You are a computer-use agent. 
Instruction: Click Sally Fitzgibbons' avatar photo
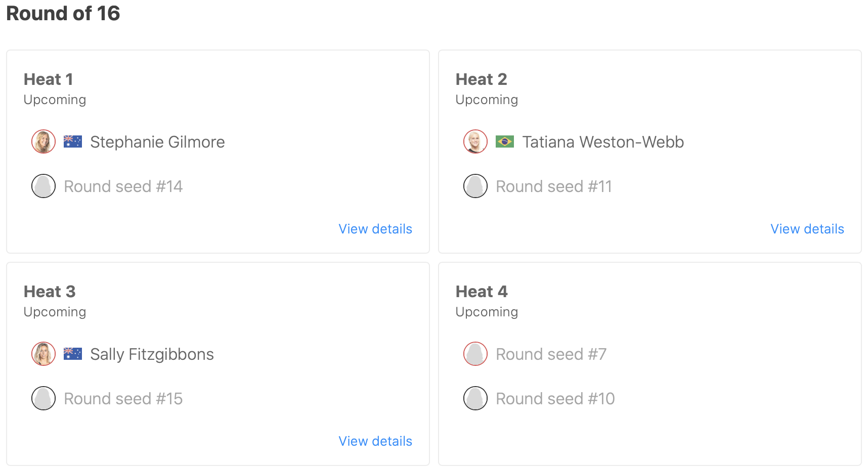[44, 354]
